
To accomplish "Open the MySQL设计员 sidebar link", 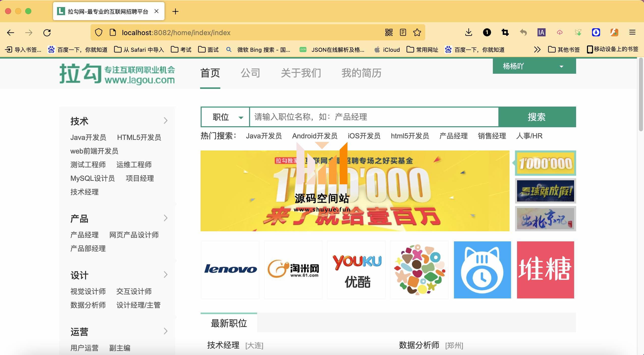I will coord(92,178).
